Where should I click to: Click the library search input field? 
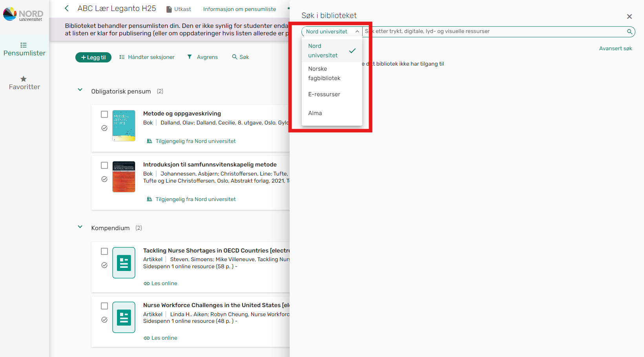click(494, 31)
